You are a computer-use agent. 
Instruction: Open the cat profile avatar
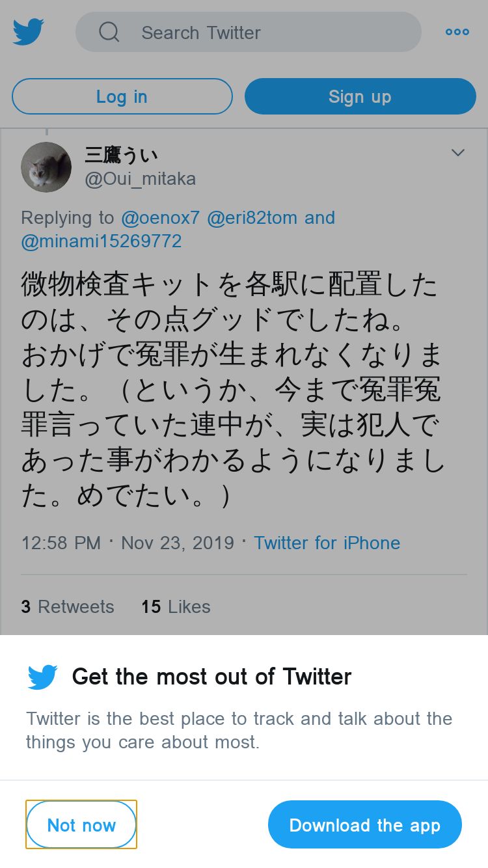pyautogui.click(x=46, y=167)
